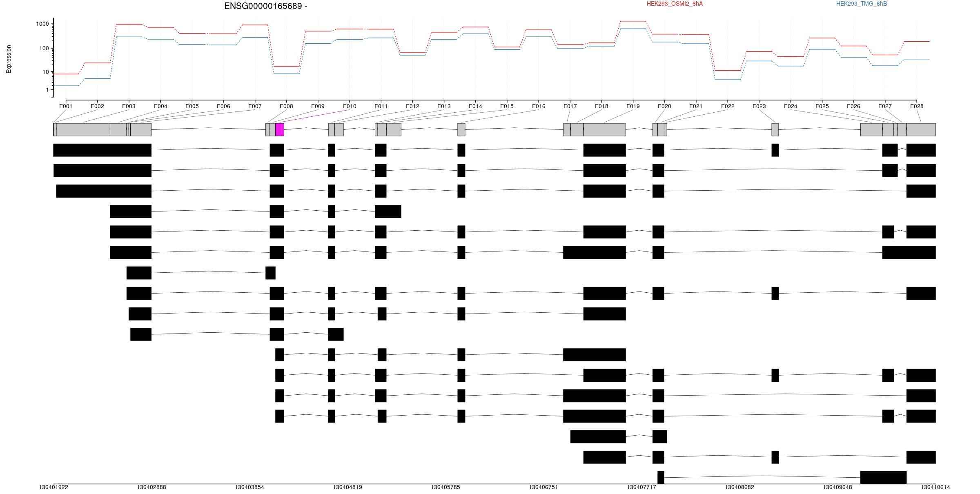Click the magenta highlighted exon bin

pyautogui.click(x=280, y=130)
